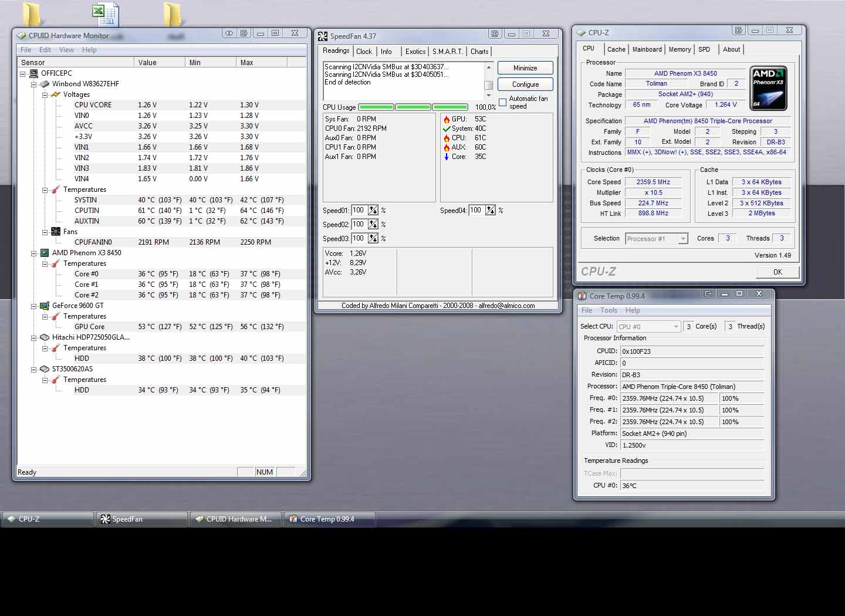Open the Excel file icon on desktop
Image resolution: width=845 pixels, height=616 pixels.
[x=106, y=15]
